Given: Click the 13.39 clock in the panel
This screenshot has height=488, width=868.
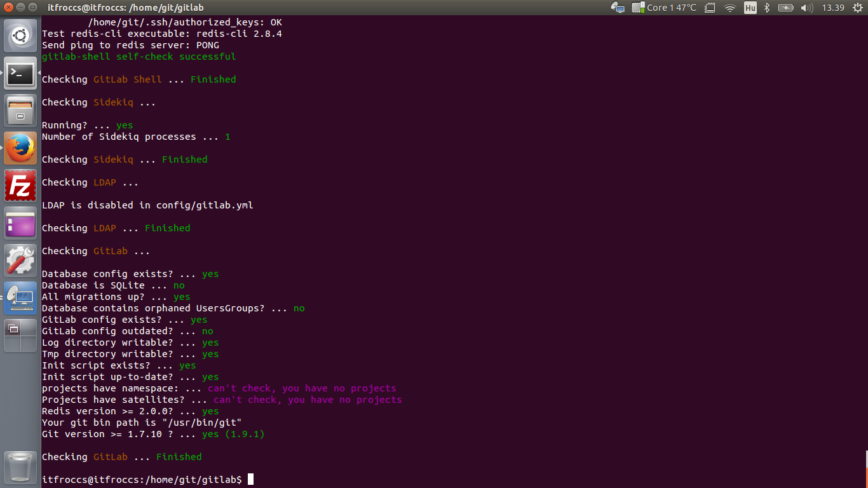Looking at the screenshot, I should pyautogui.click(x=832, y=8).
